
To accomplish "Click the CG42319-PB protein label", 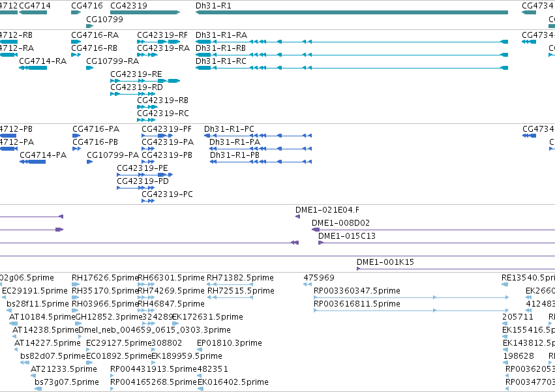I will coord(167,155).
